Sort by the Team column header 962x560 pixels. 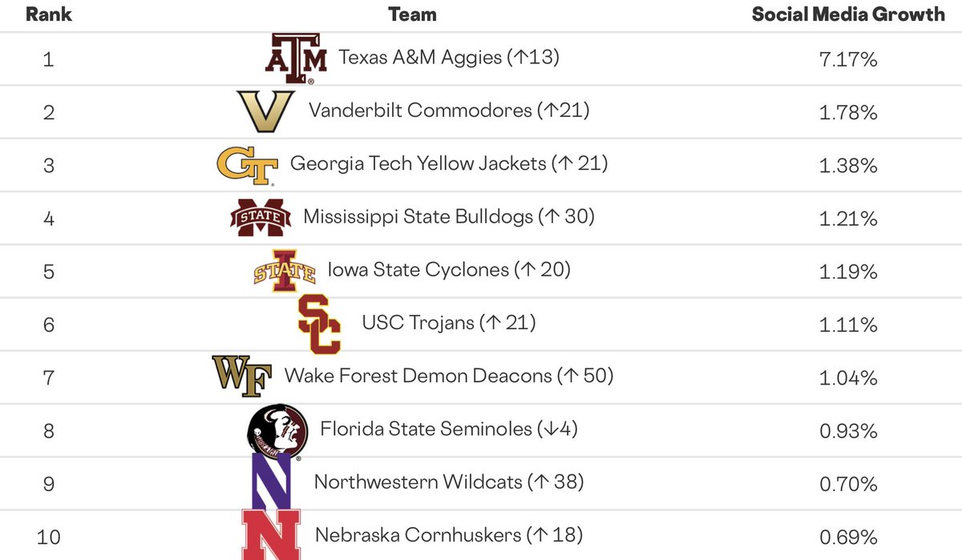[x=412, y=14]
